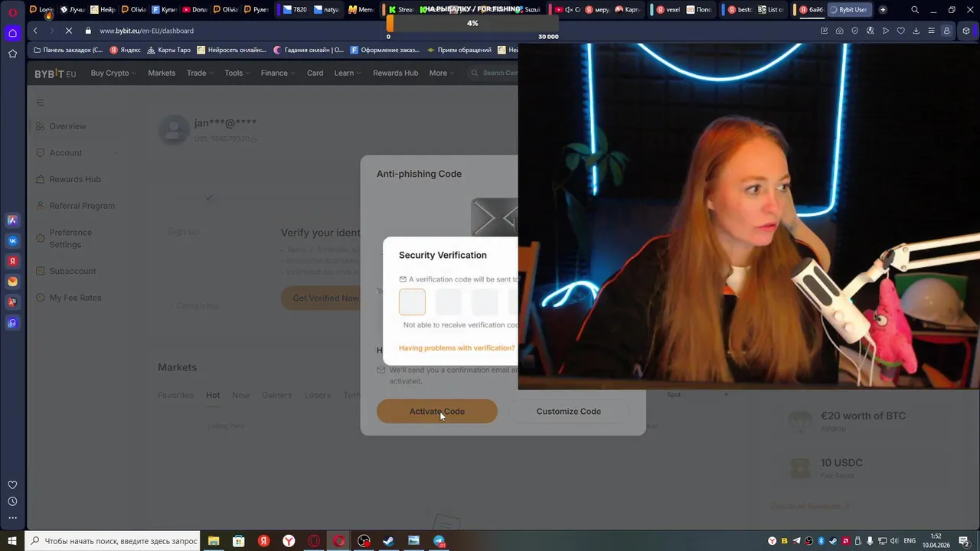Click the Windows Start button

pos(12,541)
